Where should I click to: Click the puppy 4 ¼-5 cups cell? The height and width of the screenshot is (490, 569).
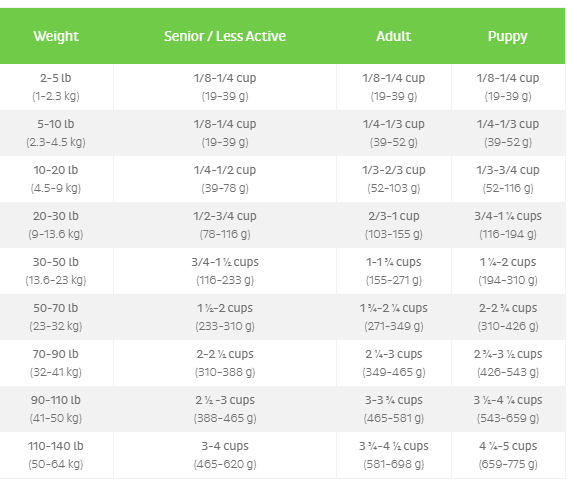(508, 455)
